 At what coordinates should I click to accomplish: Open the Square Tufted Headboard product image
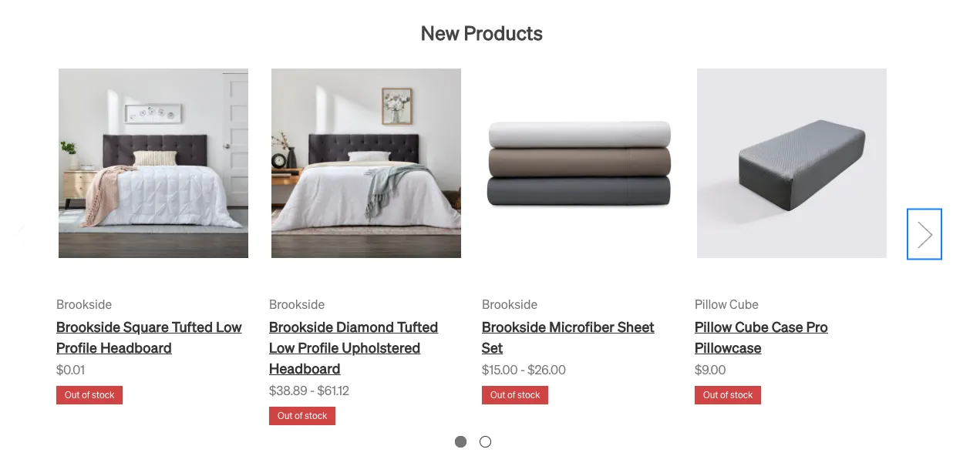153,163
